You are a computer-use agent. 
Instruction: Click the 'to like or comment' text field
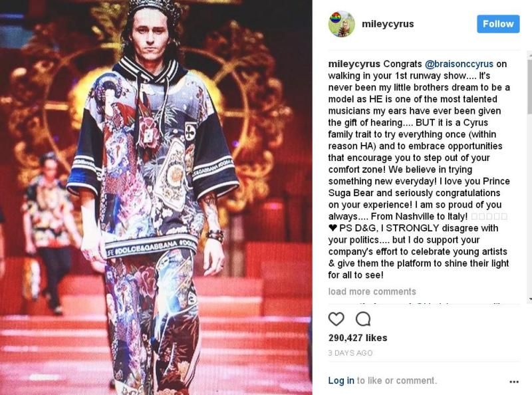click(396, 381)
